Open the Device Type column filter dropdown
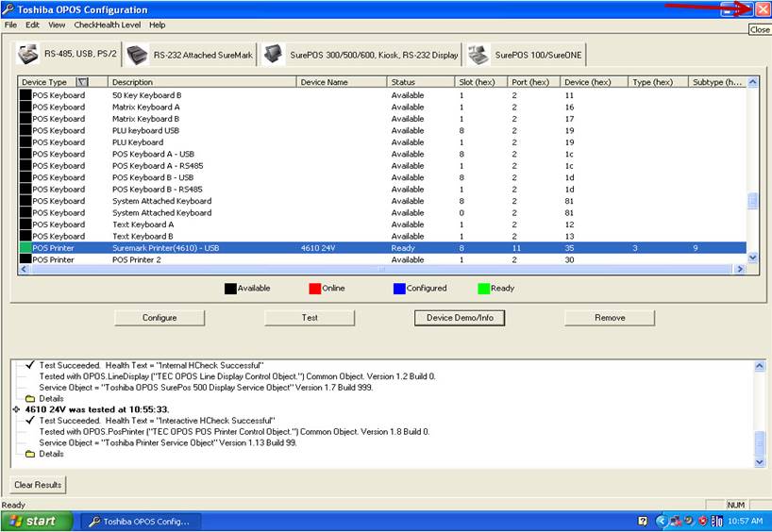Screen dimensions: 772x532 (x=82, y=82)
